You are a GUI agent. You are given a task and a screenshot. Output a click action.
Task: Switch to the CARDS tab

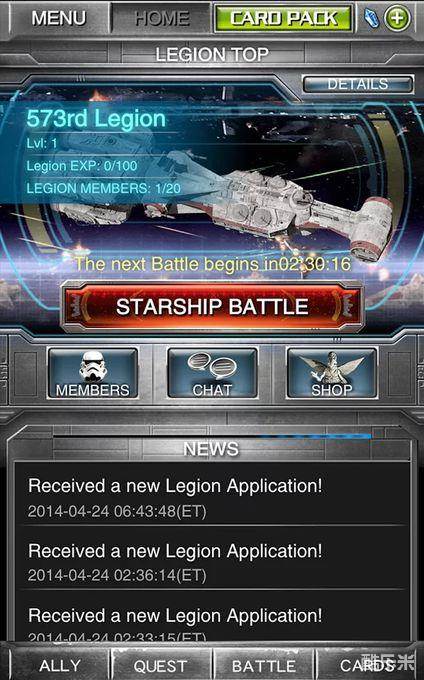[367, 665]
